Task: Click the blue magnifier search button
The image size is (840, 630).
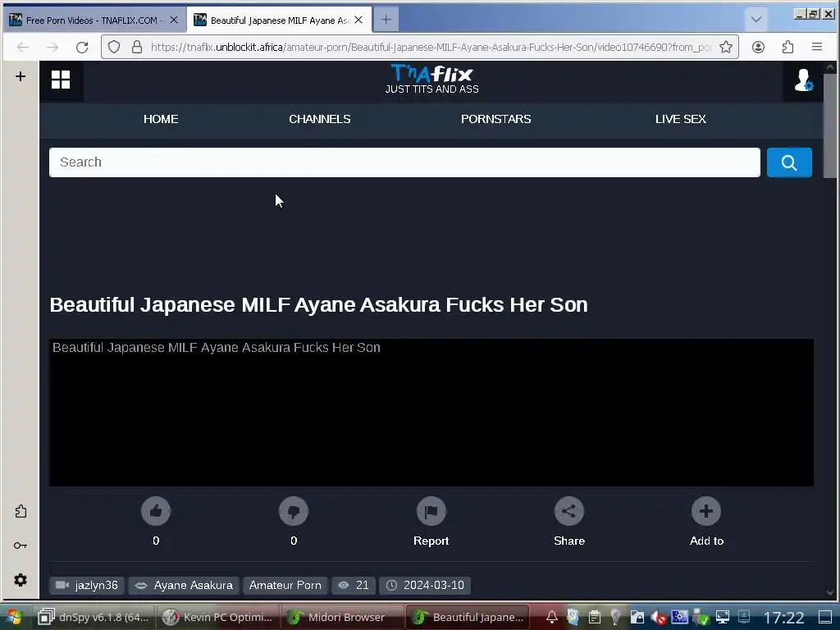Action: [789, 162]
